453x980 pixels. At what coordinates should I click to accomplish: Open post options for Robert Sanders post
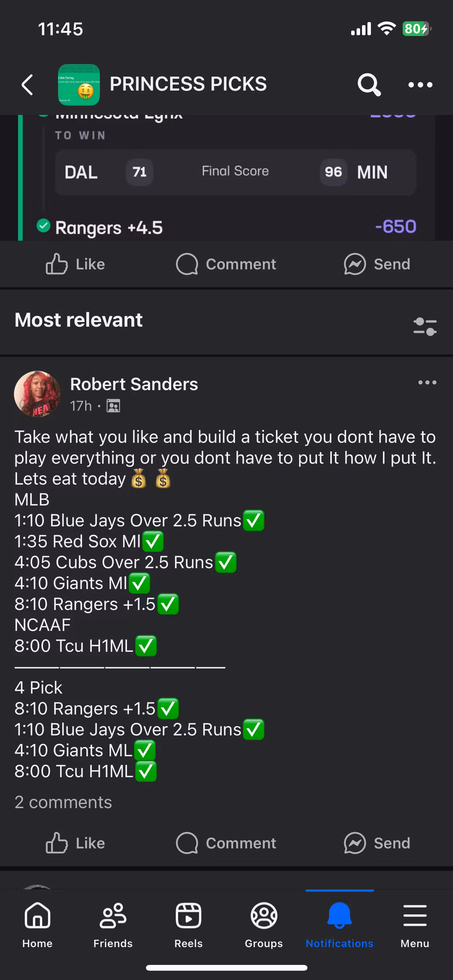pyautogui.click(x=427, y=383)
